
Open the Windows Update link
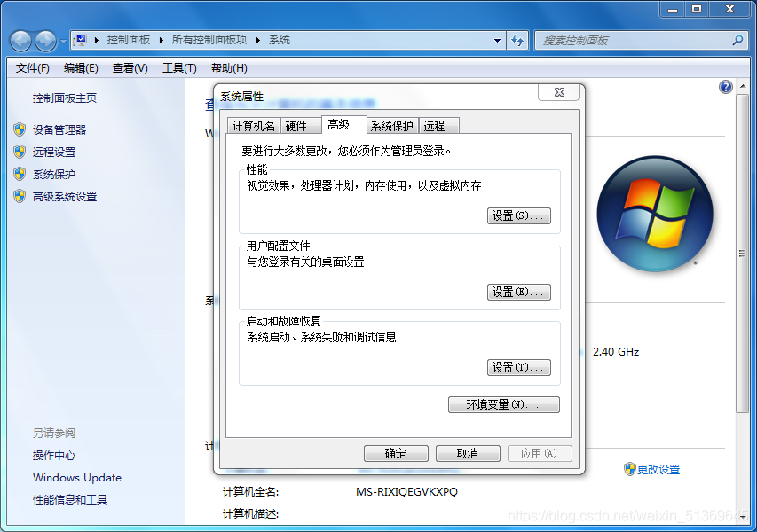(76, 477)
